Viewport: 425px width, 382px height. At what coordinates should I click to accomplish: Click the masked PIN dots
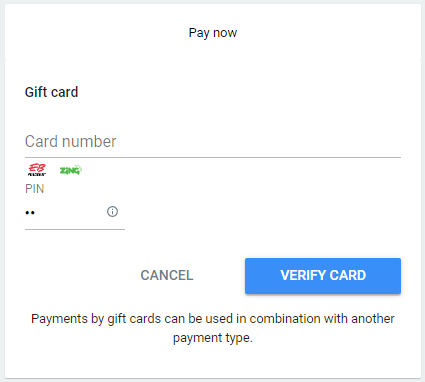[30, 213]
